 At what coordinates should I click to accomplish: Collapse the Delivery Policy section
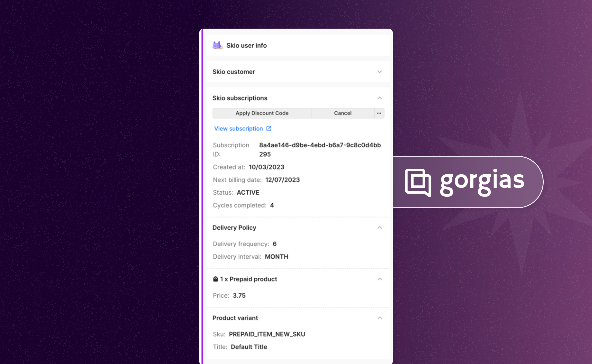coord(380,227)
